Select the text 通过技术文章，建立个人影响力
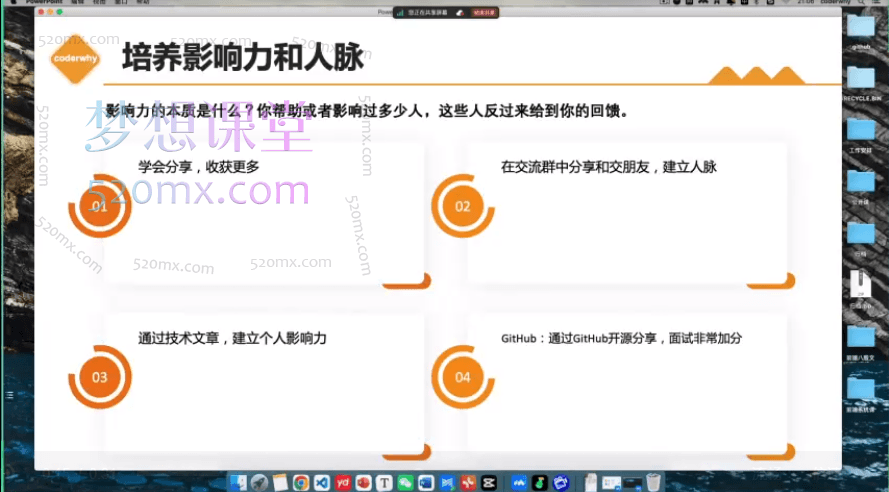Image resolution: width=889 pixels, height=492 pixels. [232, 338]
